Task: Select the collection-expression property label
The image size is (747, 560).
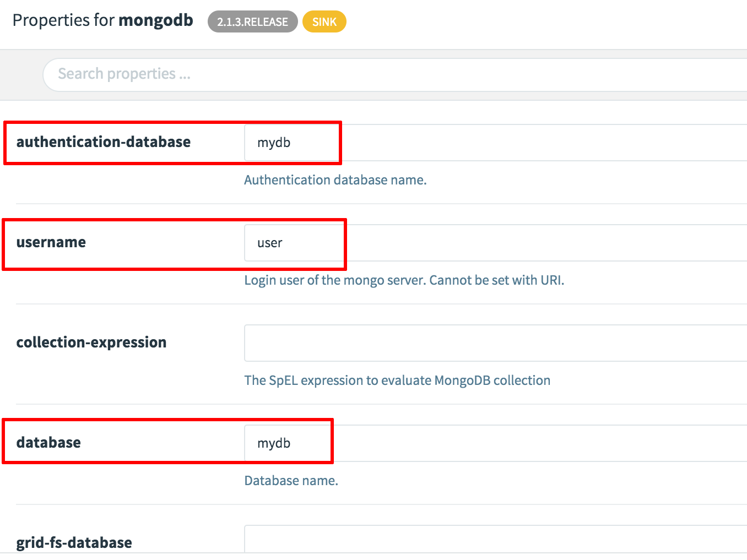Action: [91, 342]
